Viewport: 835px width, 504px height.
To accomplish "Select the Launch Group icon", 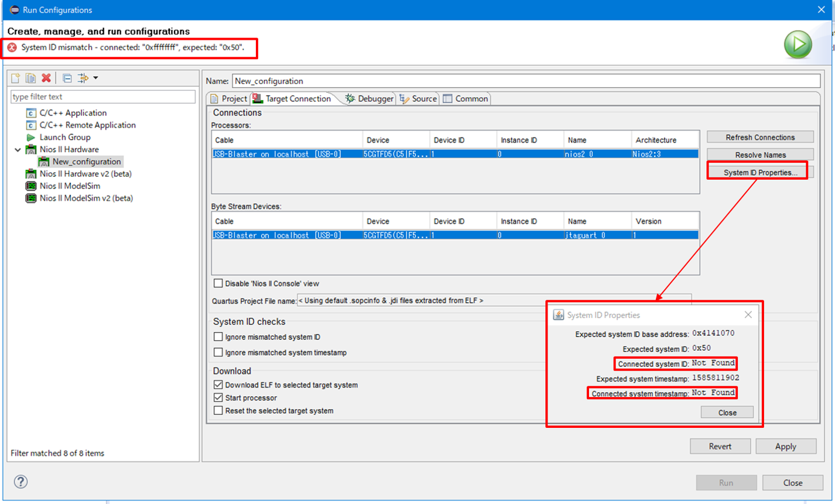I will (x=31, y=138).
